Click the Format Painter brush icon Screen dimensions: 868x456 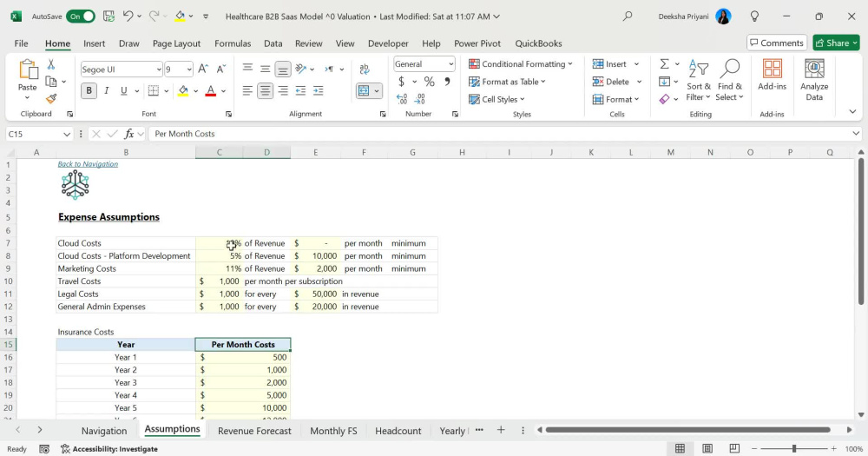click(x=51, y=99)
